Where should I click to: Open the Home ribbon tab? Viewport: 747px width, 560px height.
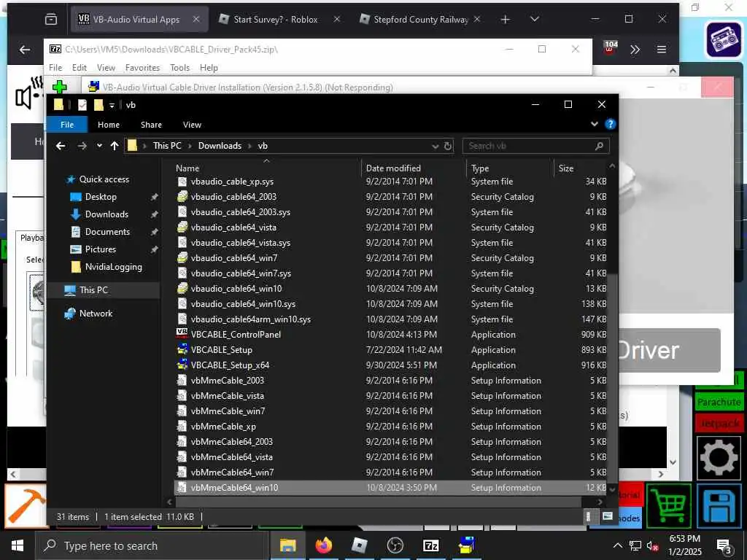coord(109,125)
